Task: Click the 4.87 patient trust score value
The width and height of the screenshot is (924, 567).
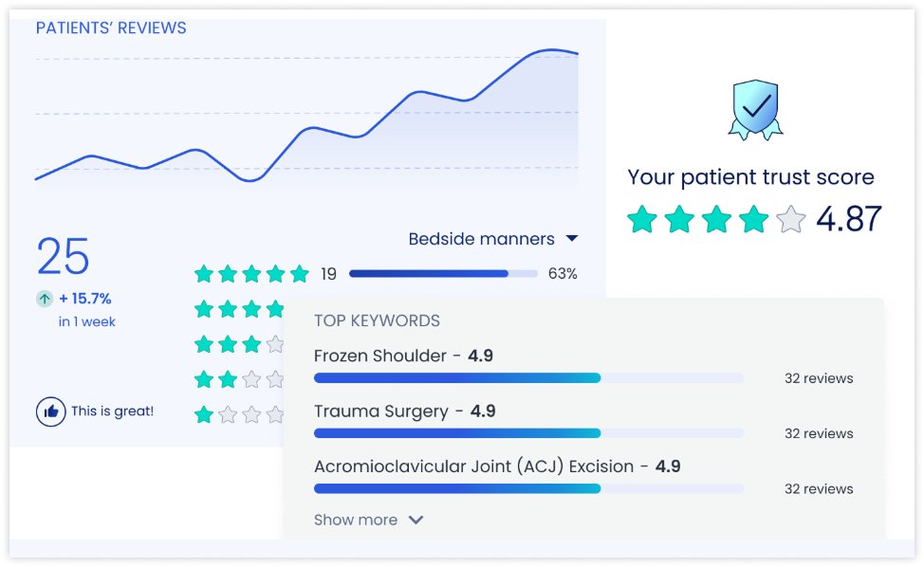Action: coord(849,219)
